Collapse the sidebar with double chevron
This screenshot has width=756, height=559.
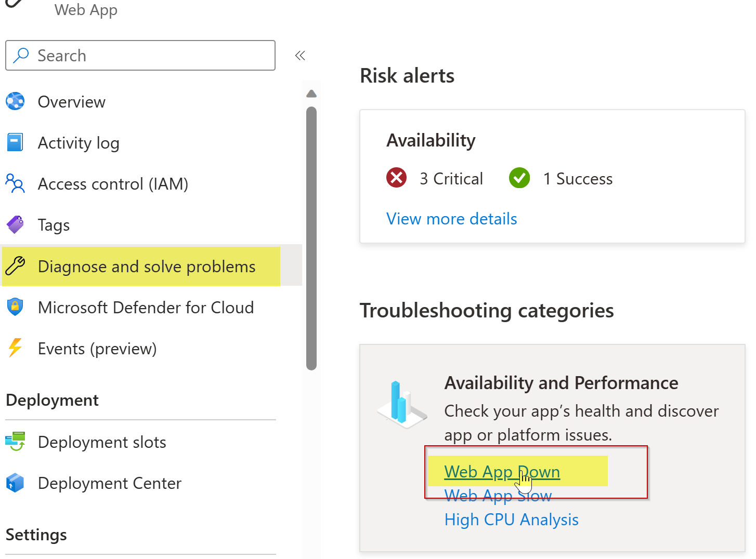300,56
